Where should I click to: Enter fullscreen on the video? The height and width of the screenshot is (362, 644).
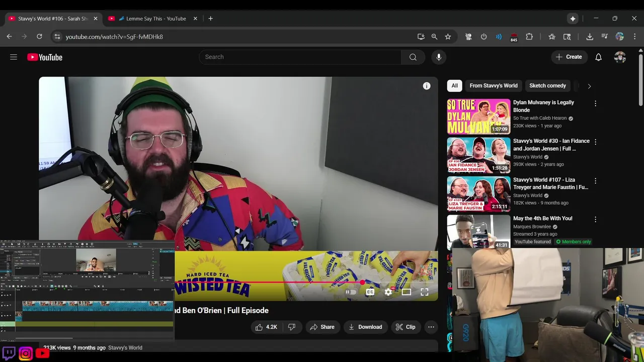[425, 292]
